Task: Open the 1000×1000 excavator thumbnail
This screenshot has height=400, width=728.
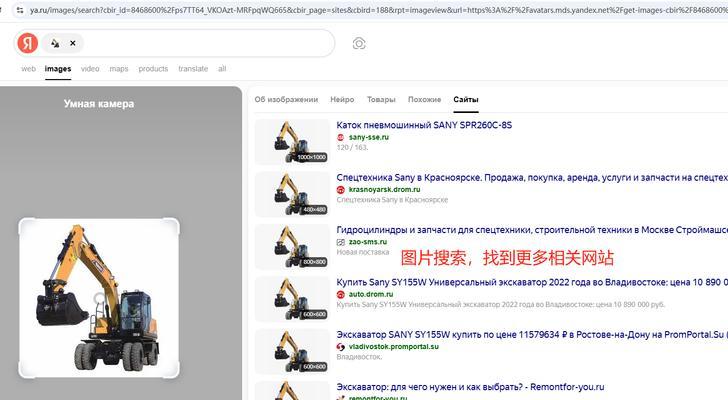Action: pos(292,142)
